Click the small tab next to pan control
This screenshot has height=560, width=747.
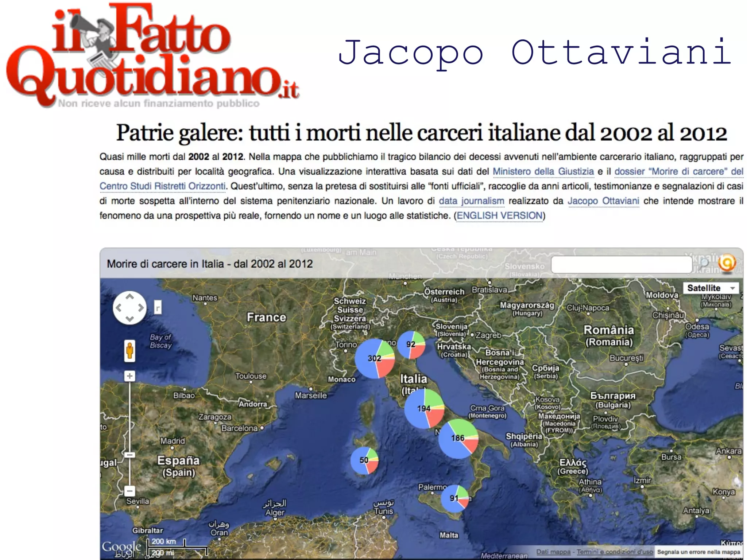click(158, 308)
